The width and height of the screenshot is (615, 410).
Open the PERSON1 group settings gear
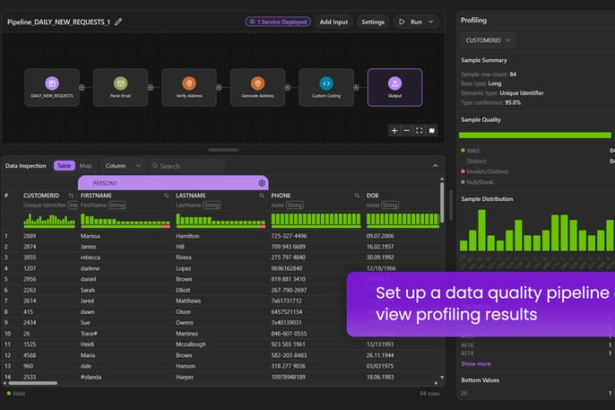click(262, 183)
